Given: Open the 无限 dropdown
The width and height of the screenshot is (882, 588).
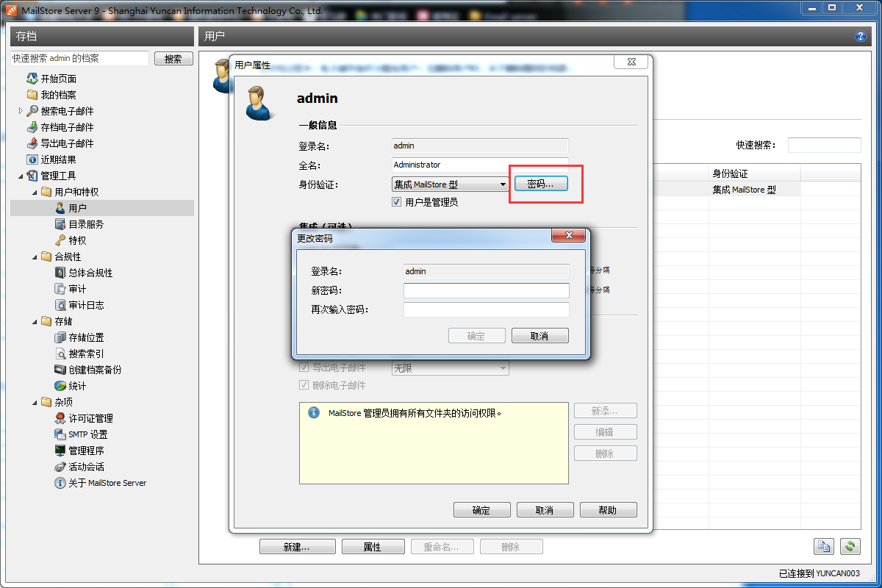Looking at the screenshot, I should (x=450, y=368).
